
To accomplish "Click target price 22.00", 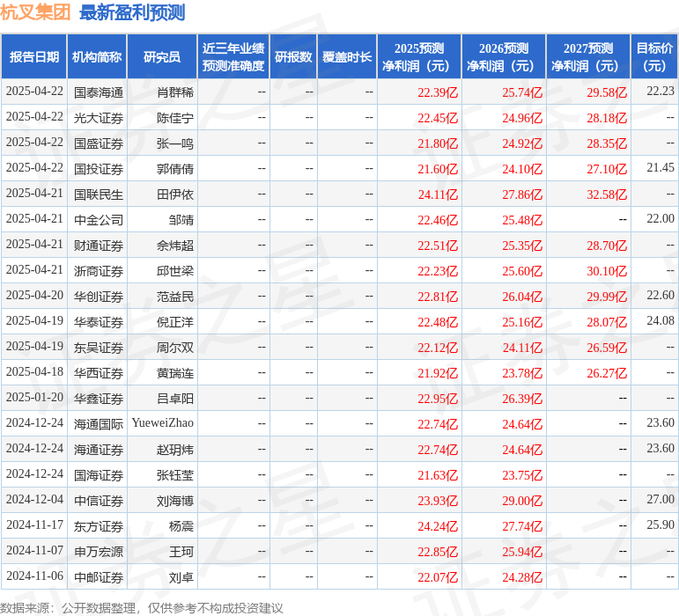I will (661, 219).
